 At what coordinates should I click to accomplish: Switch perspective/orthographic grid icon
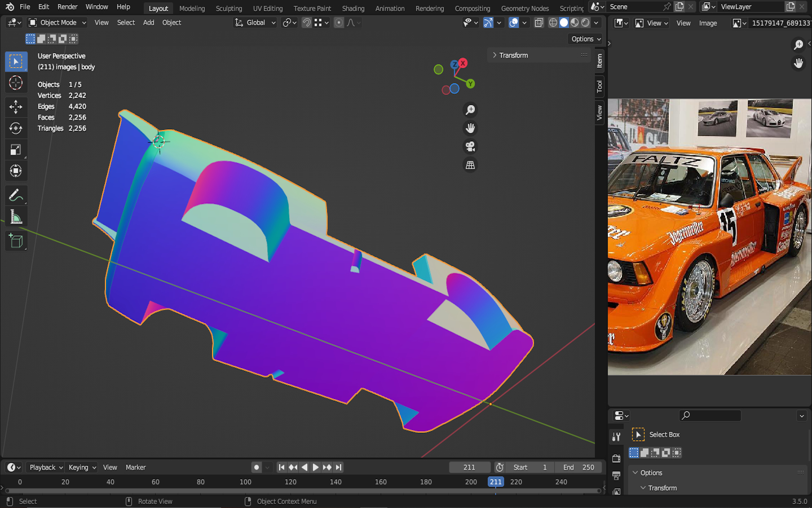pyautogui.click(x=470, y=165)
